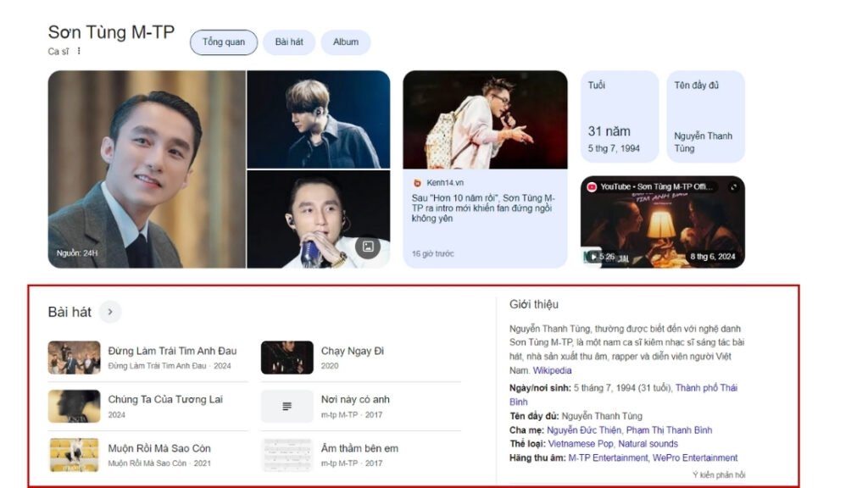Viewport: 868px width, 488px height.
Task: Open the three-dot menu under Sơn Tùng M-TP
Action: [80, 52]
